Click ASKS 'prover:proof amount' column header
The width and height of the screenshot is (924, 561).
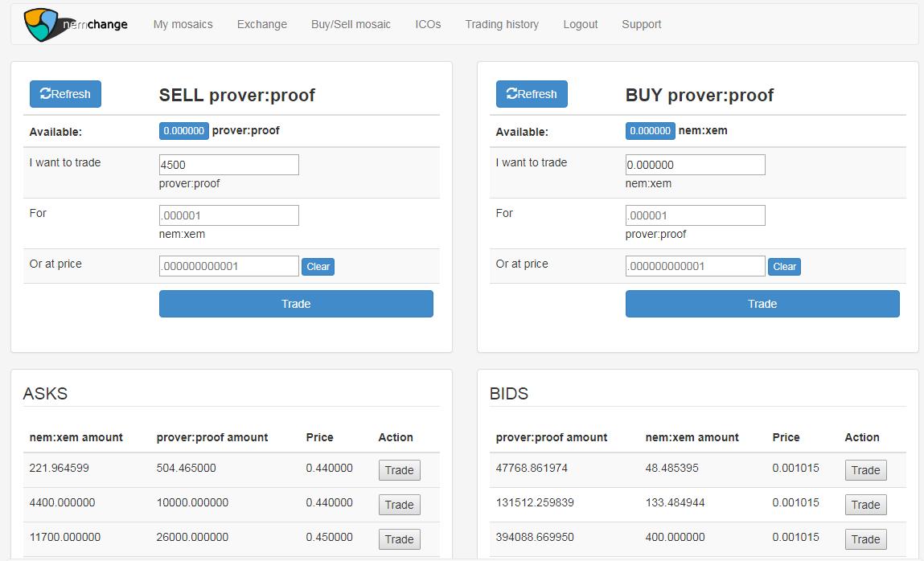pos(212,437)
